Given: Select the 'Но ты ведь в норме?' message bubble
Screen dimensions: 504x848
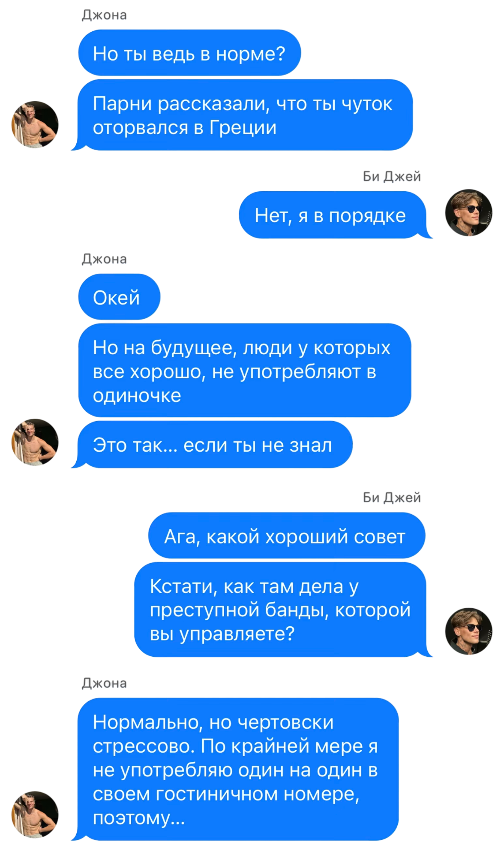Looking at the screenshot, I should coord(189,53).
